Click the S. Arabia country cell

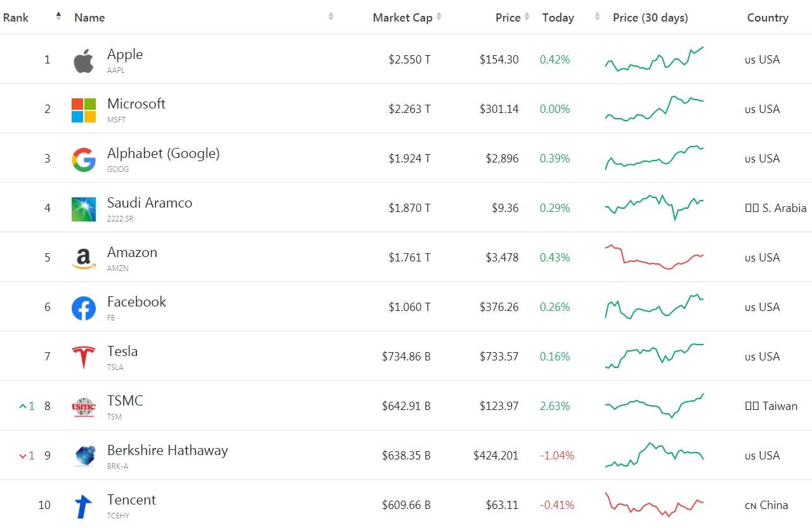(776, 208)
